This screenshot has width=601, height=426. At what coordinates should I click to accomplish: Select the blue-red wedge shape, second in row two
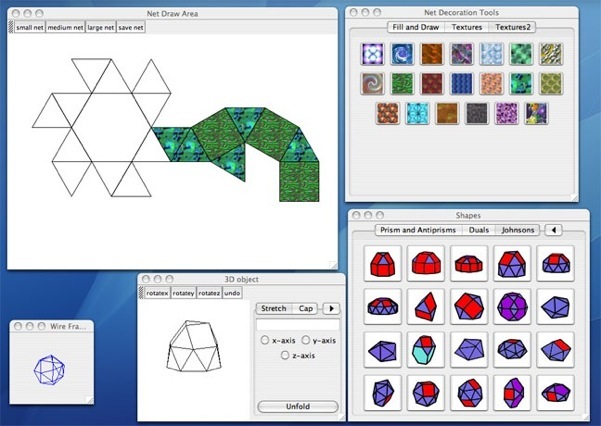point(425,307)
